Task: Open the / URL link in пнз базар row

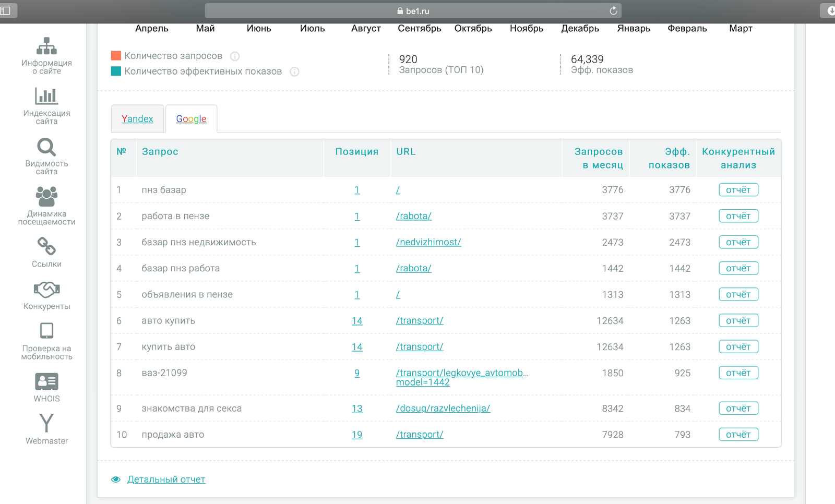Action: pos(398,190)
